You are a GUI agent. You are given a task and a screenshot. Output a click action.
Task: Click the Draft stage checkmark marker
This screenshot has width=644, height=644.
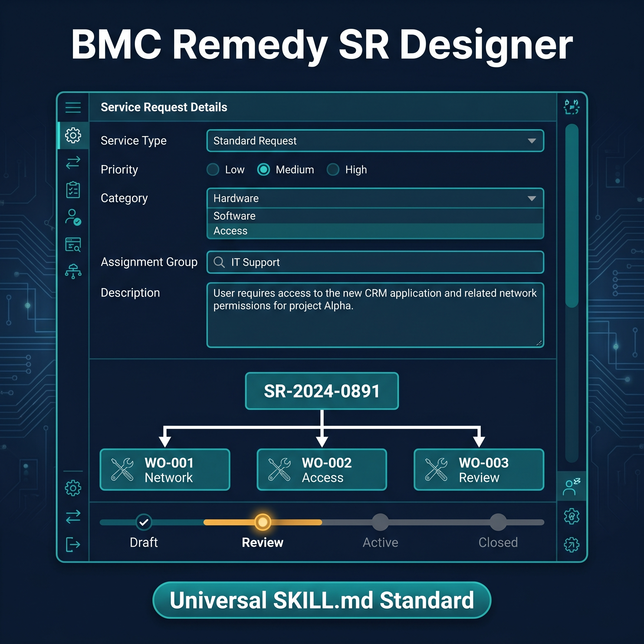144,522
